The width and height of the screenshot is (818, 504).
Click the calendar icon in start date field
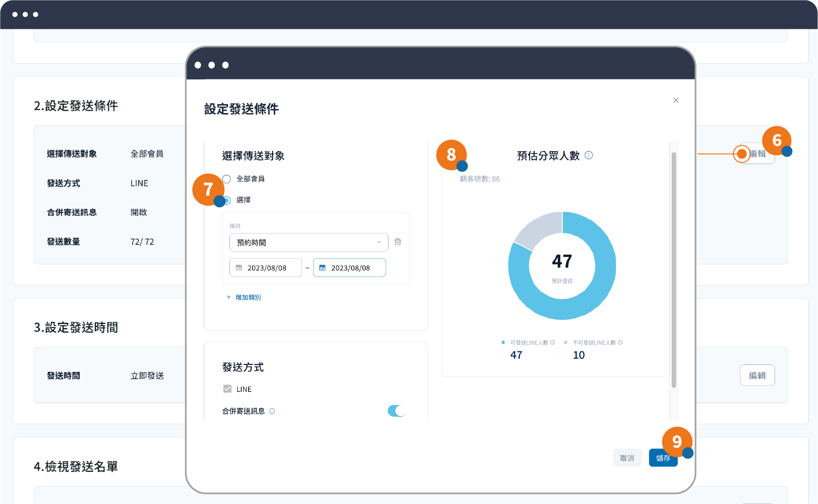pyautogui.click(x=239, y=268)
